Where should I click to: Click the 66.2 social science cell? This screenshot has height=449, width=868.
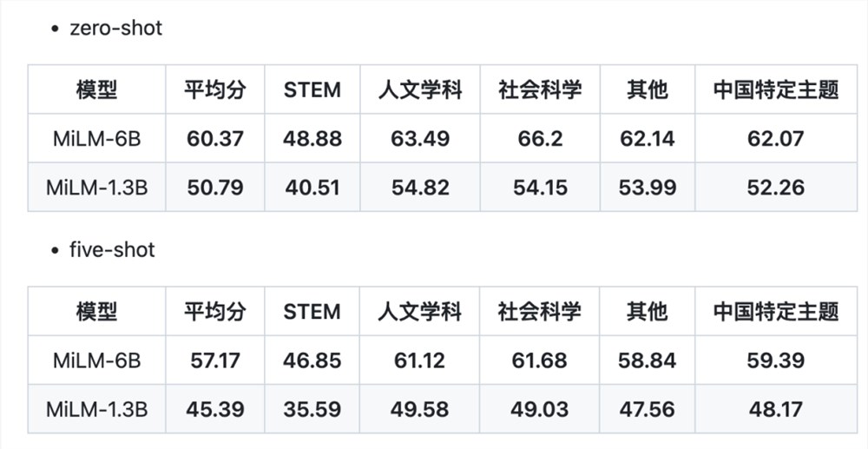pyautogui.click(x=540, y=138)
